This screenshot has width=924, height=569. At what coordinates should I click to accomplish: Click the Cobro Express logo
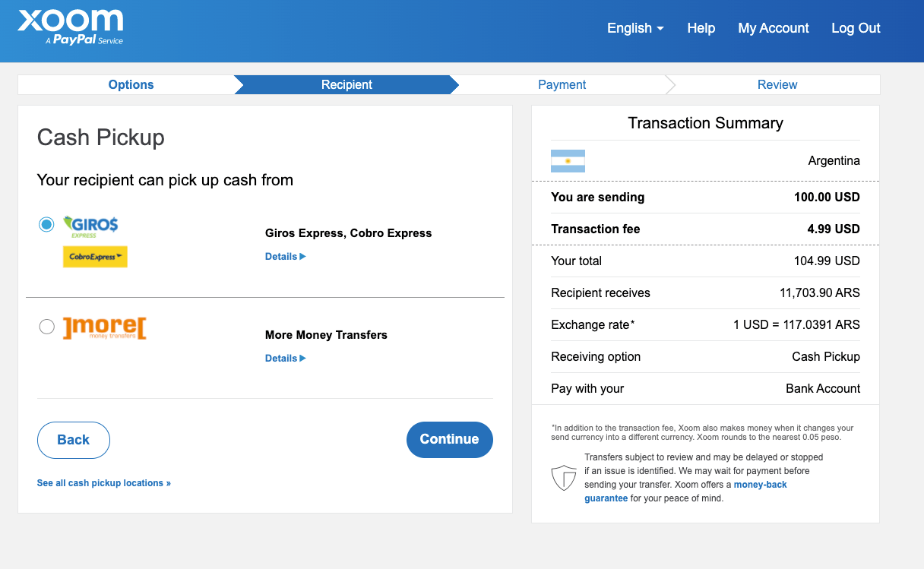click(x=95, y=257)
